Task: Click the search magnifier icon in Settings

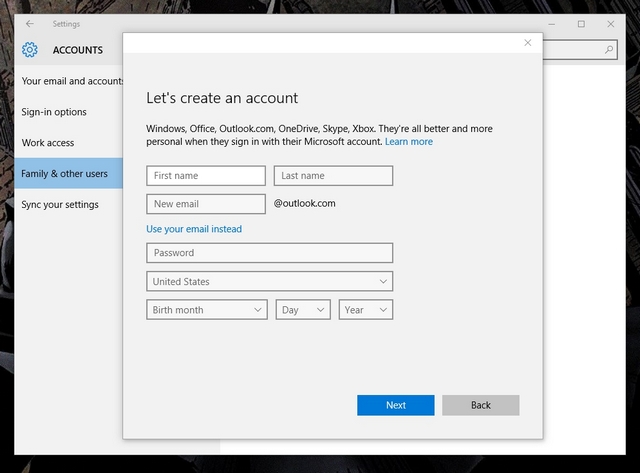Action: coord(609,50)
